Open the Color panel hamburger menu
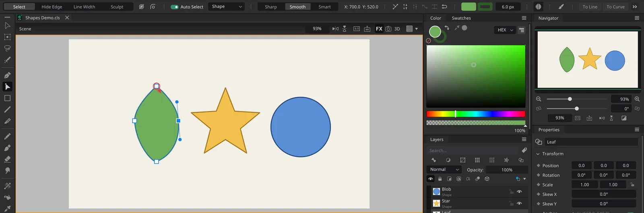Viewport: 644px width, 213px height. [524, 18]
